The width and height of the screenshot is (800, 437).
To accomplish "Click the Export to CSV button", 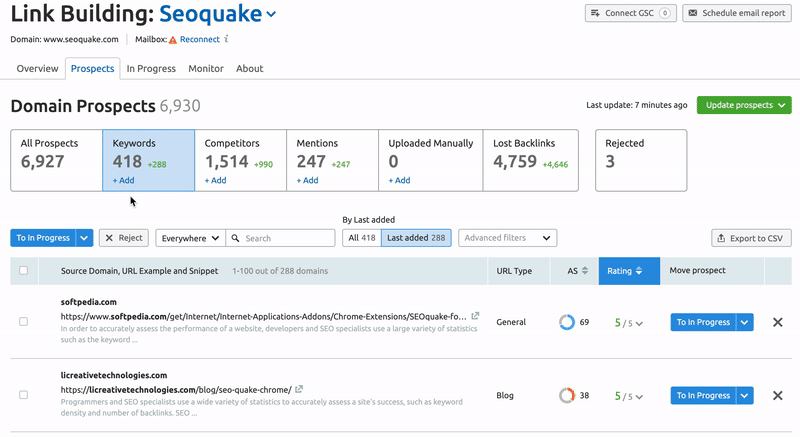I will tap(751, 238).
